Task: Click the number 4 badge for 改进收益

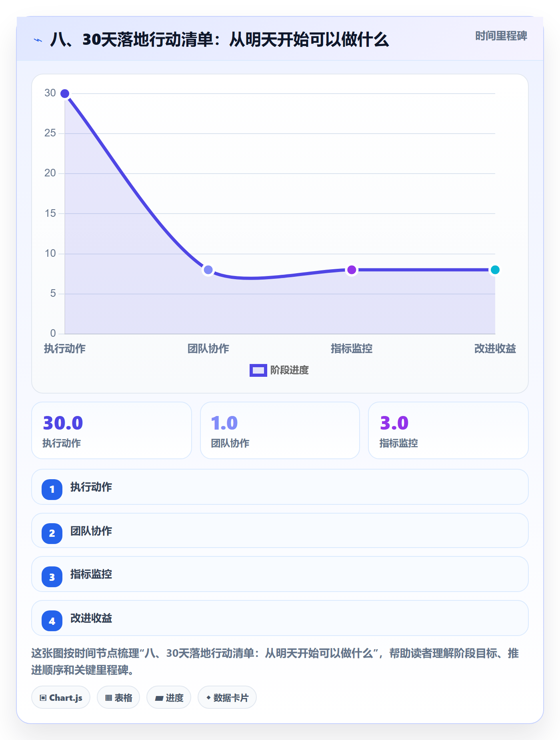Action: coord(52,621)
